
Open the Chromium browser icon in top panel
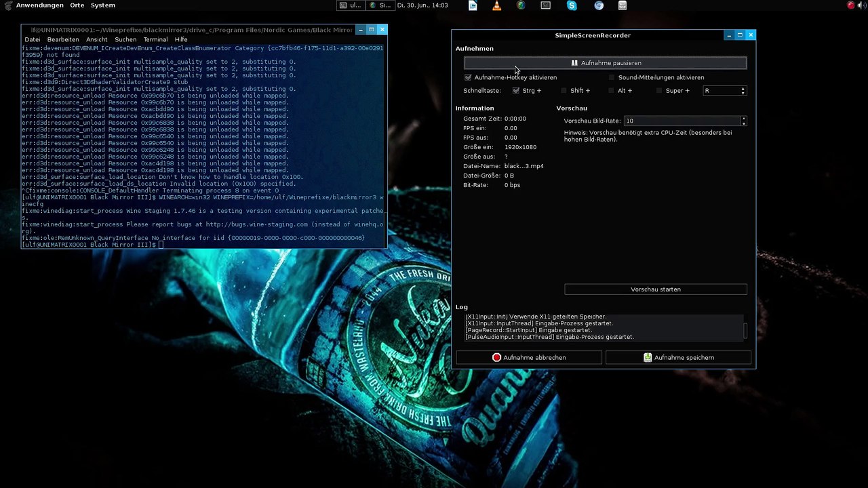[x=599, y=5]
